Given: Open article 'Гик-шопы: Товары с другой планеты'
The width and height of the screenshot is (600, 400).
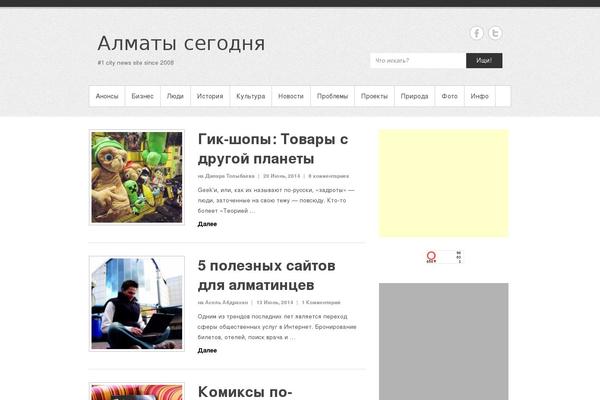Looking at the screenshot, I should click(x=272, y=149).
